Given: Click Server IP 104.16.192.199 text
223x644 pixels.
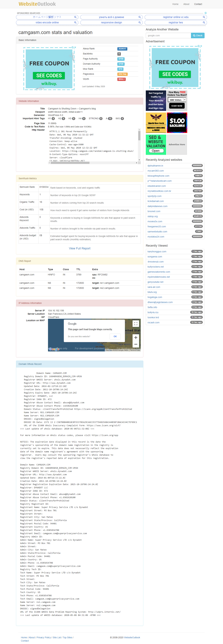Looking at the screenshot, I should tap(56, 311).
